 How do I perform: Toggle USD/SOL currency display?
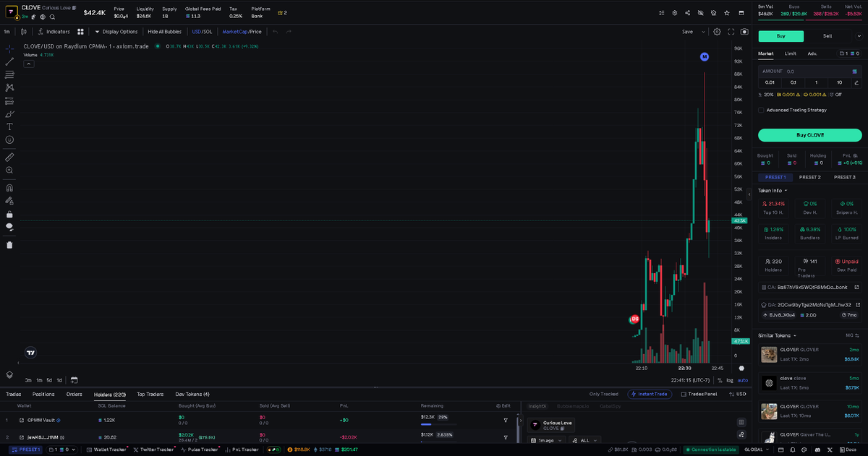(202, 32)
